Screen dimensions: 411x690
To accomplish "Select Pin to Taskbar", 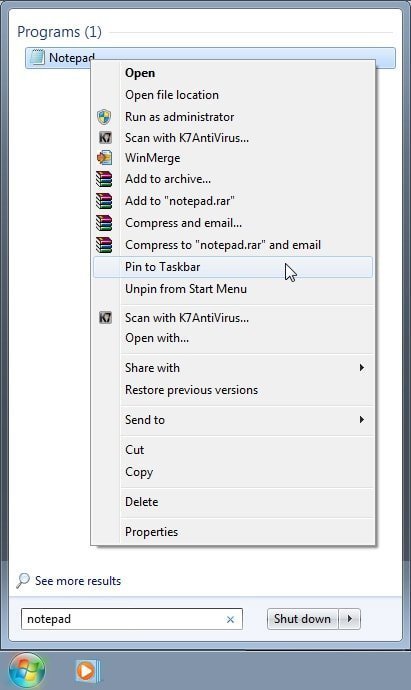I will pos(233,267).
